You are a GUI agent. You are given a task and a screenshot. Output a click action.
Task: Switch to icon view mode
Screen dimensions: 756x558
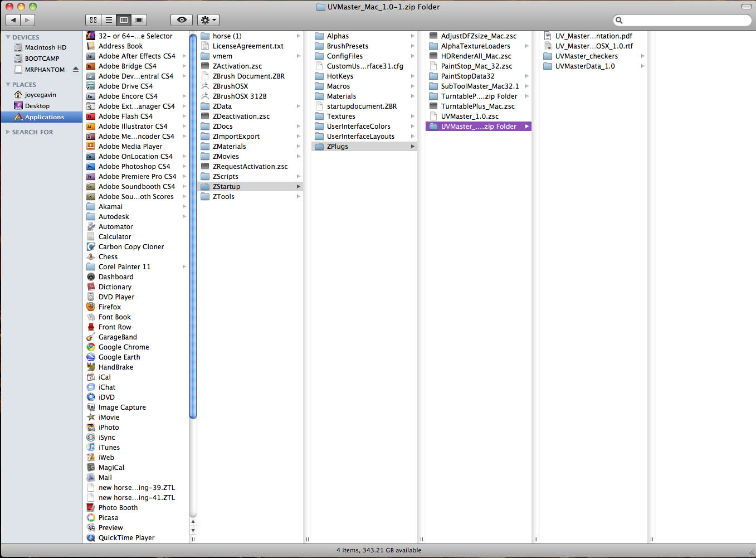93,20
